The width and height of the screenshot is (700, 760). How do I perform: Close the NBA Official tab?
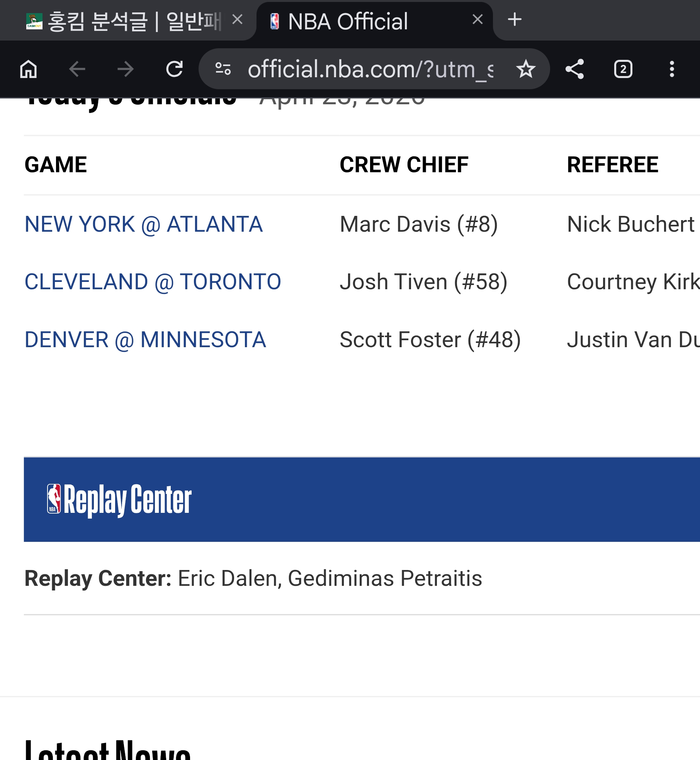pyautogui.click(x=478, y=19)
